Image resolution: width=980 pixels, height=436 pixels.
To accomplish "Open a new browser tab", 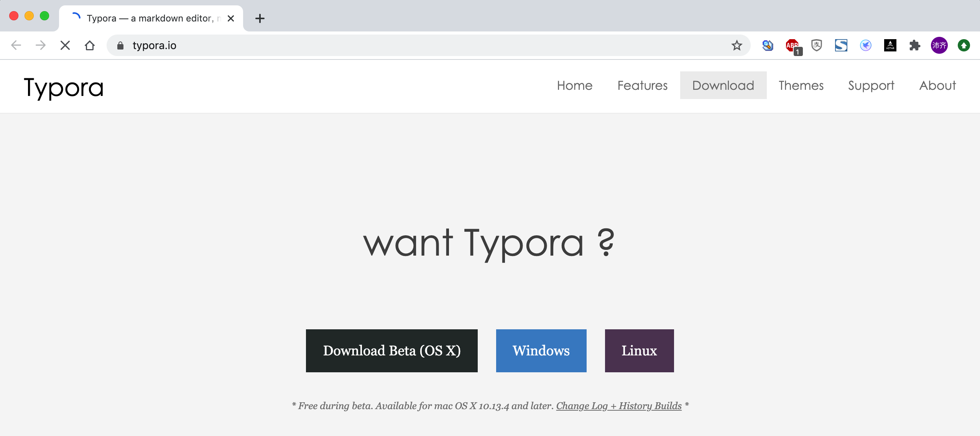I will coord(260,18).
